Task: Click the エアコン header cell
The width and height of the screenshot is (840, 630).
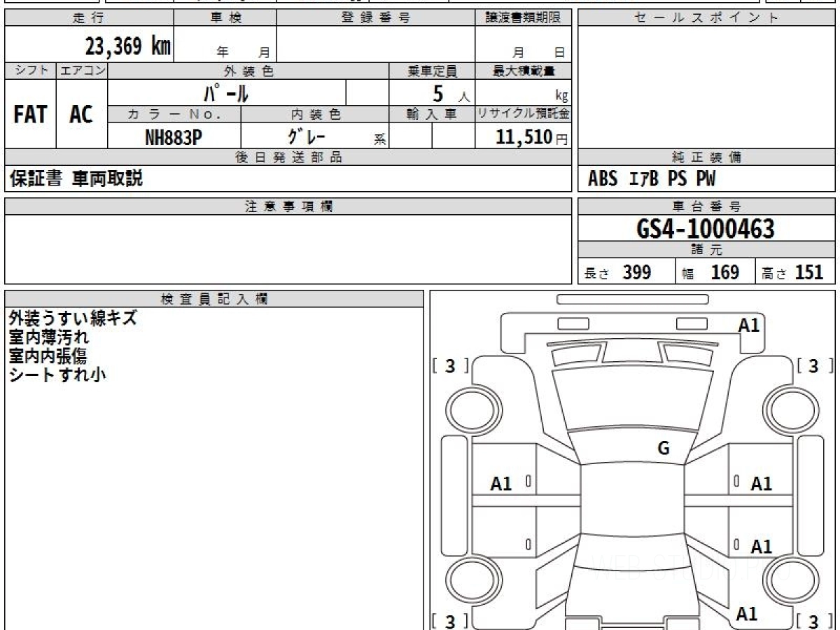Action: [82, 71]
